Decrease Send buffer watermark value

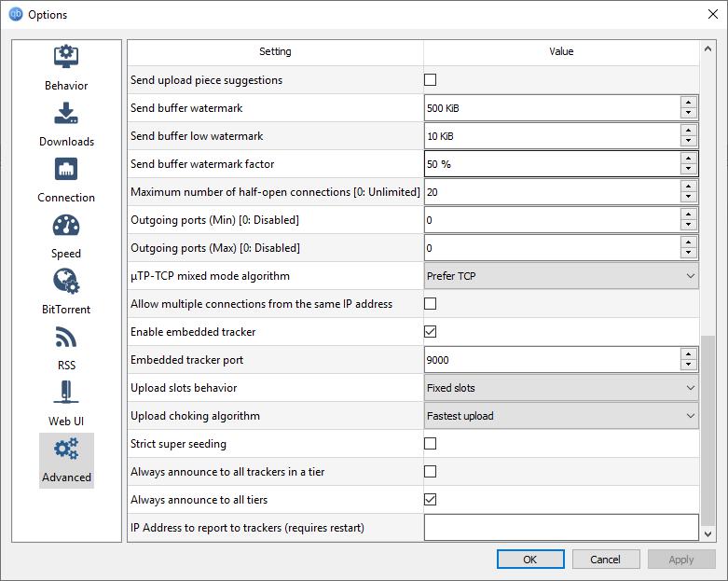click(x=689, y=113)
